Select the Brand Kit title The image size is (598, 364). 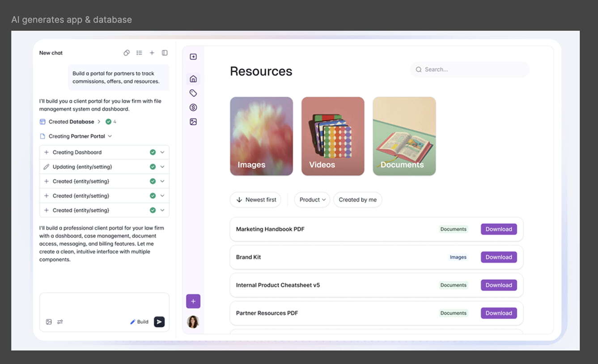[x=248, y=257]
